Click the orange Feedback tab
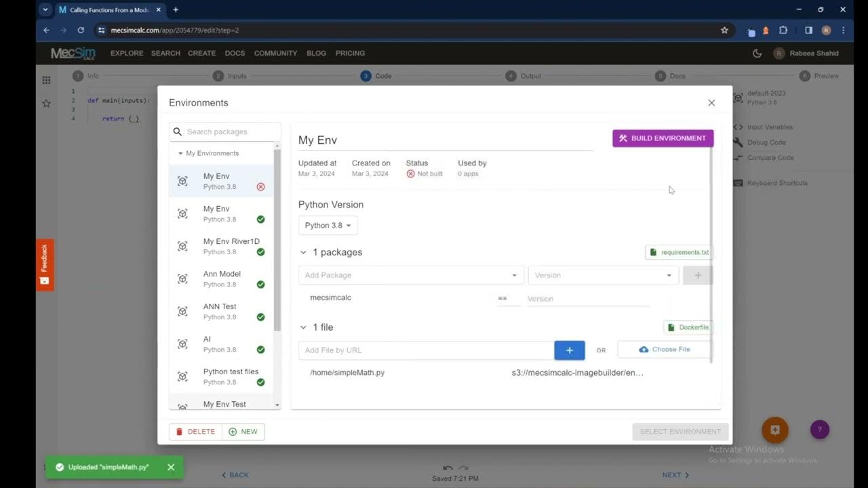The image size is (868, 488). [x=45, y=265]
